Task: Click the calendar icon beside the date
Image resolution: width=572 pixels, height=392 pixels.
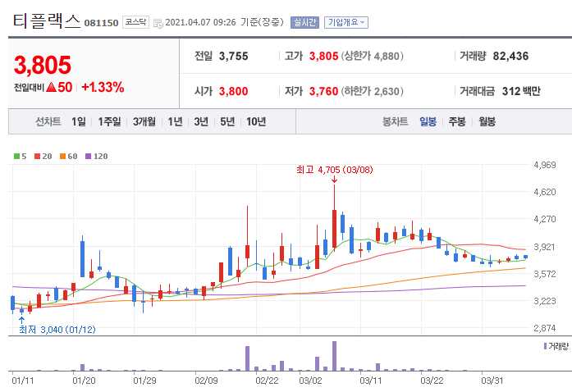Action: pyautogui.click(x=158, y=23)
